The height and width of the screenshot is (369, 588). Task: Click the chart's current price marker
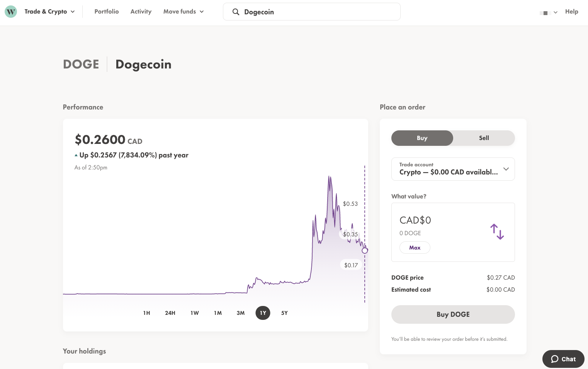[x=365, y=251]
